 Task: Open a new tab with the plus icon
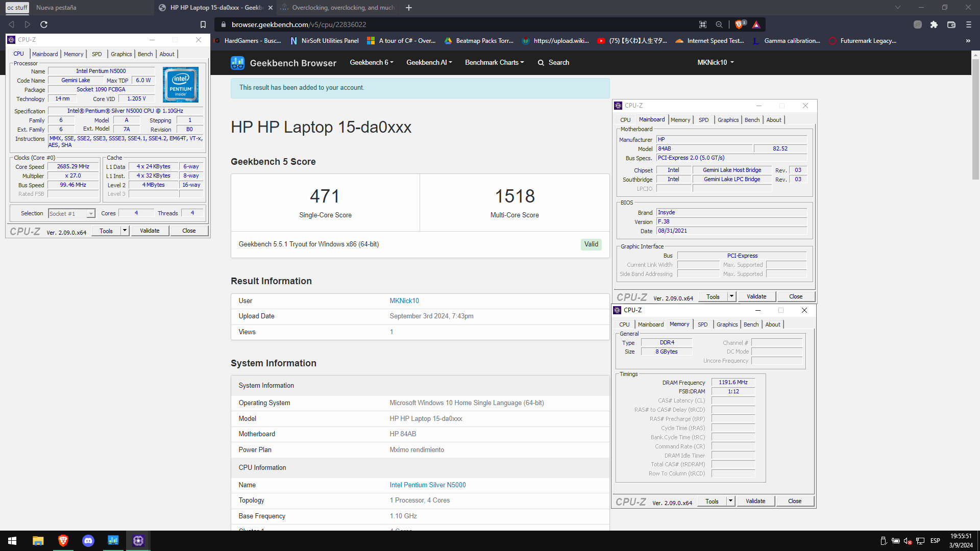point(409,8)
